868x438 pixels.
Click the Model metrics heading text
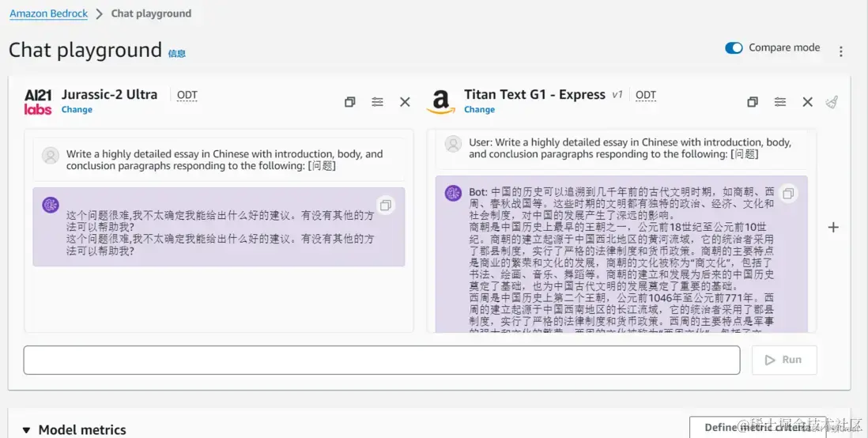[x=82, y=430]
